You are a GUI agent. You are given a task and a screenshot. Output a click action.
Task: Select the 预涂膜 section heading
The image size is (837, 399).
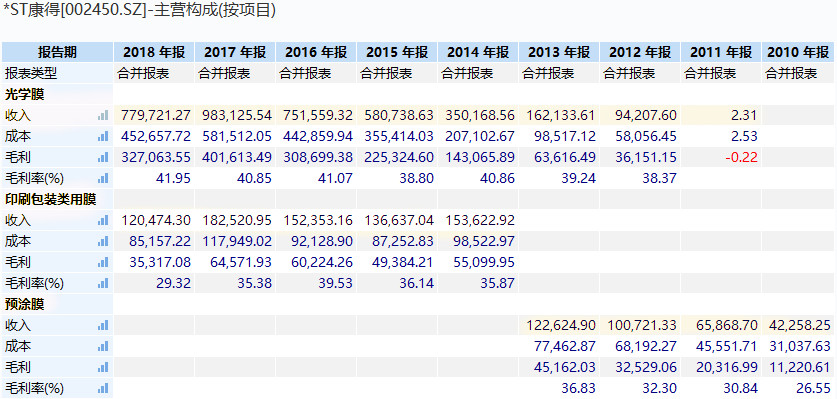coord(25,304)
